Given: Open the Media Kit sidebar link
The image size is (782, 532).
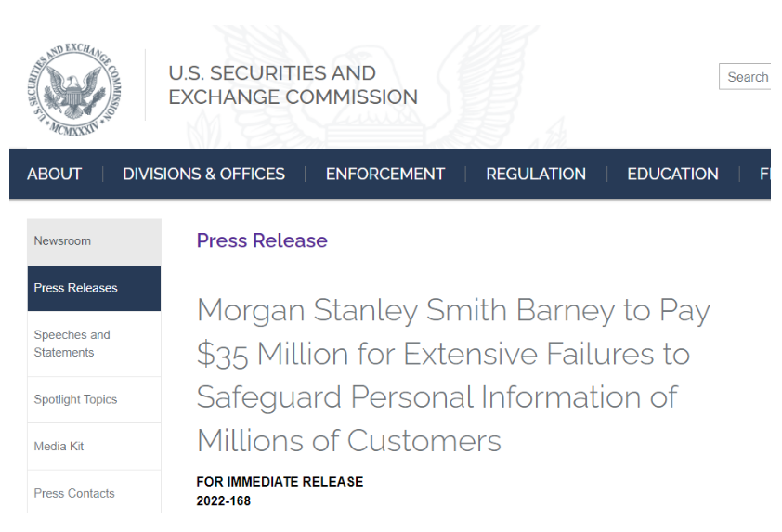Looking at the screenshot, I should 94,447.
